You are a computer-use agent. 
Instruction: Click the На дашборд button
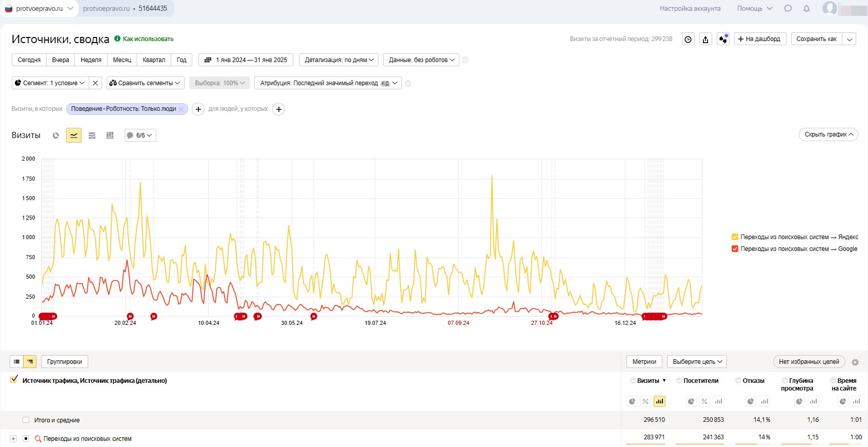759,39
